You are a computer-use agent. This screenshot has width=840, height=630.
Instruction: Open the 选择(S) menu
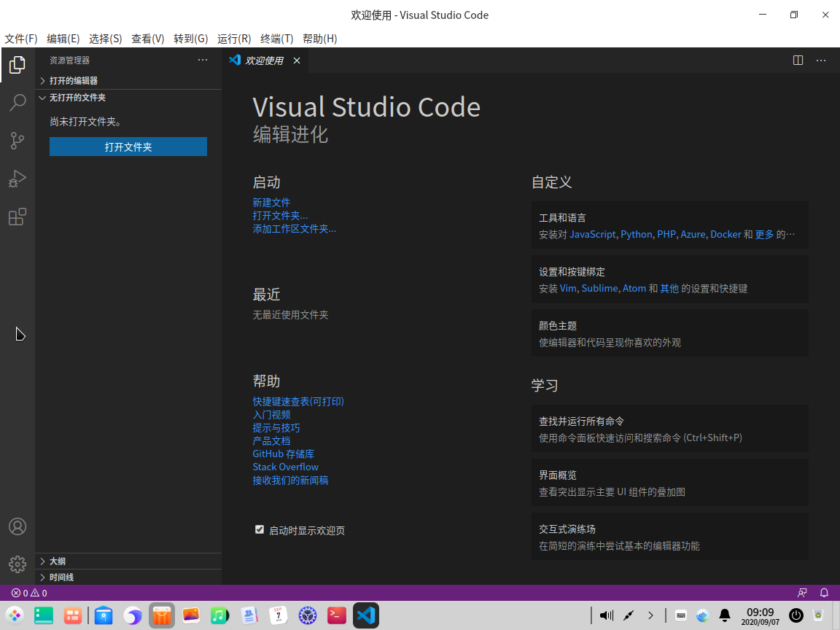[106, 39]
